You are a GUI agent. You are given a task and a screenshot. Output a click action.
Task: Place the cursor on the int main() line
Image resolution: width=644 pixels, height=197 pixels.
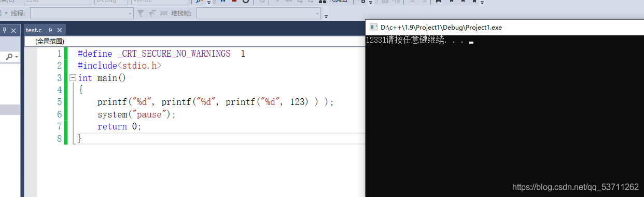coord(102,78)
